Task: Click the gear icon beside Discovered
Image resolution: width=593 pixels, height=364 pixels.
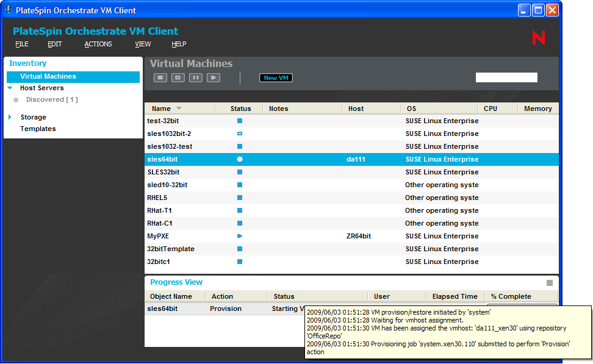Action: tap(16, 100)
